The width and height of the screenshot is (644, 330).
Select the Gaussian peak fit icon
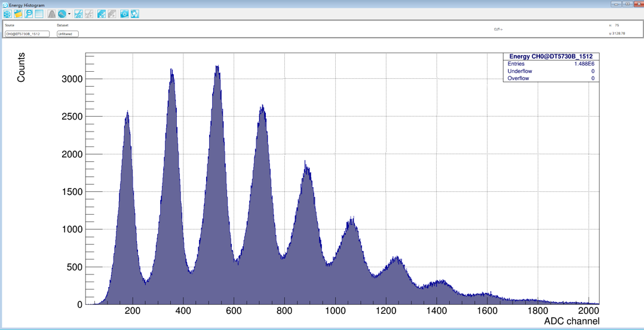(x=51, y=14)
